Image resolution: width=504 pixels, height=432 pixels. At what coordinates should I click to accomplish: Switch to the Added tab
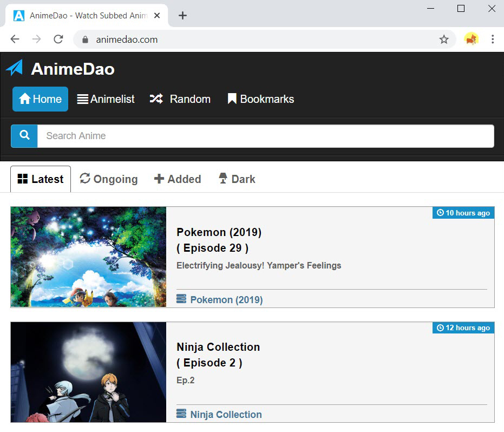[x=178, y=179]
